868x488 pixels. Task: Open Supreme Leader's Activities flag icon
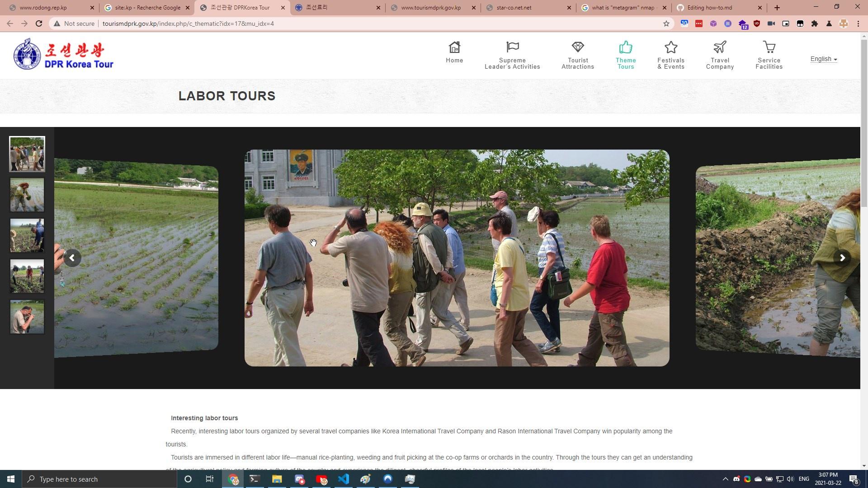(512, 47)
